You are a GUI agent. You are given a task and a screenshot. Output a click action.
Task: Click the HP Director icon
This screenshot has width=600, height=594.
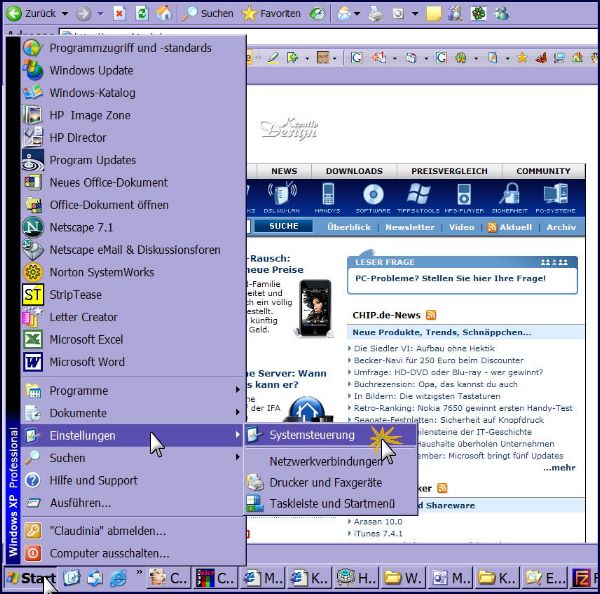tap(33, 138)
